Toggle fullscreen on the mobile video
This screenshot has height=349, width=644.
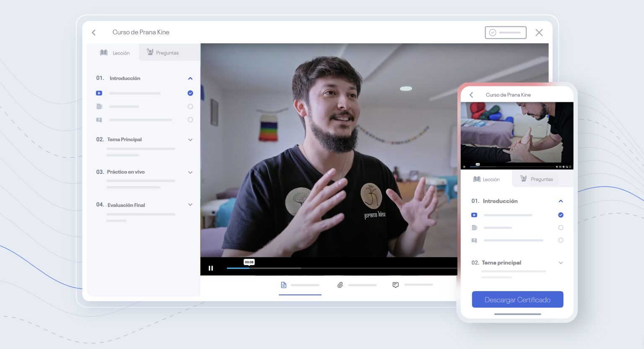(x=570, y=167)
